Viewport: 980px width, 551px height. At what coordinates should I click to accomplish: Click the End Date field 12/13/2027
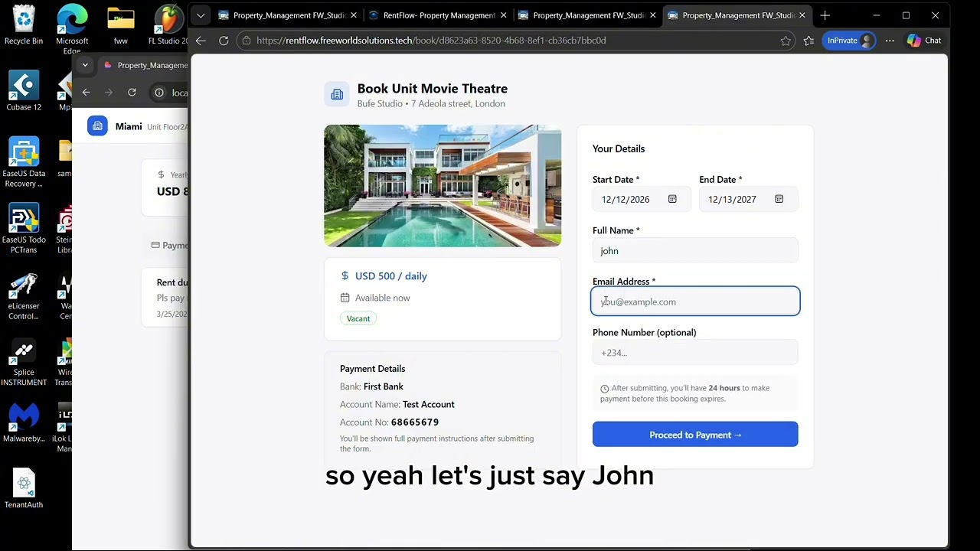click(x=748, y=199)
